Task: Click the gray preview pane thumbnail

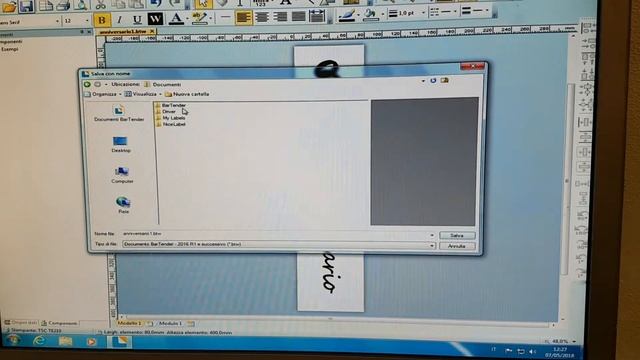Action: coord(424,161)
